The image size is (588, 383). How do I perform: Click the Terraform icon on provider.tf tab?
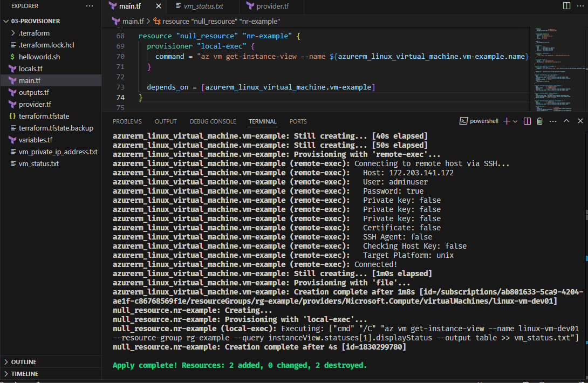250,6
